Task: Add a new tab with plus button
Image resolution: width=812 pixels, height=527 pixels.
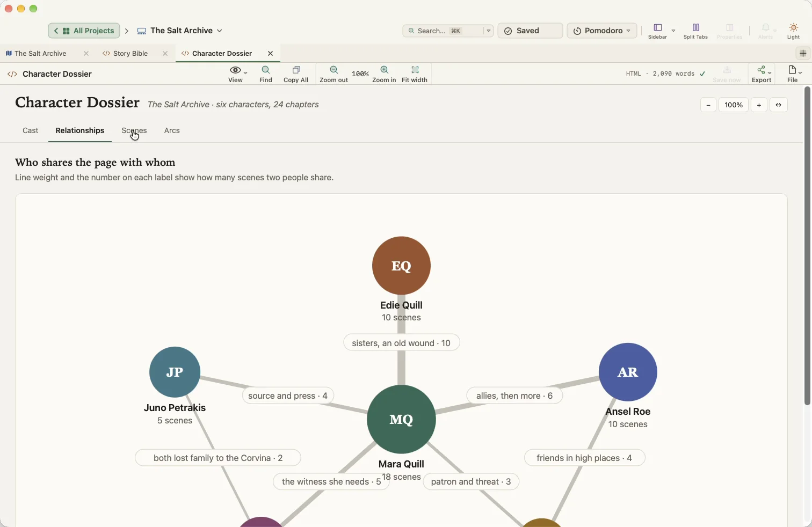Action: tap(803, 53)
